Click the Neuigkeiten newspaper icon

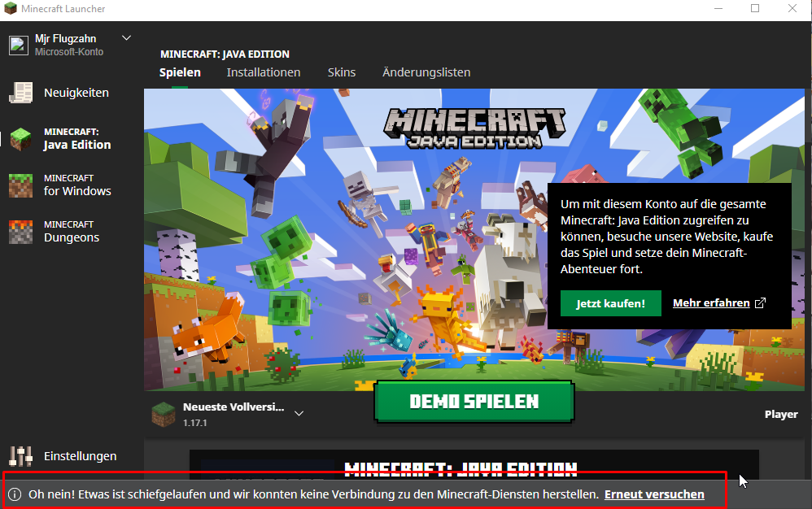coord(20,93)
